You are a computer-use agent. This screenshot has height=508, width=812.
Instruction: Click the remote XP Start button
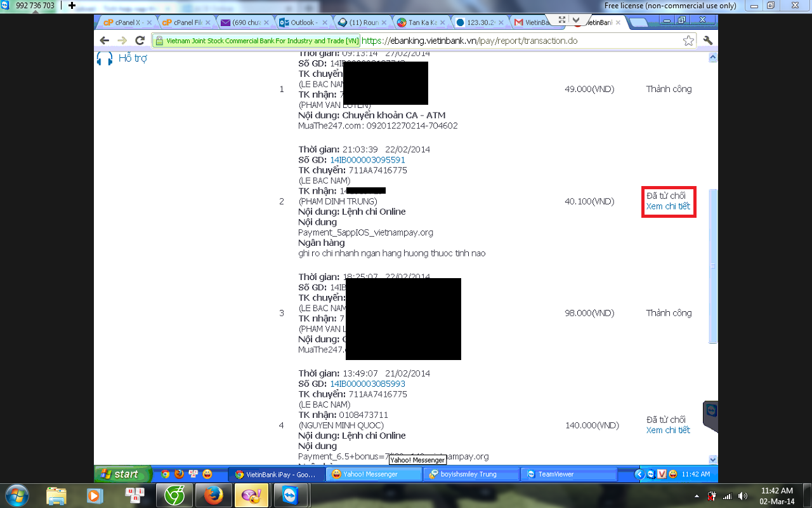click(x=123, y=474)
